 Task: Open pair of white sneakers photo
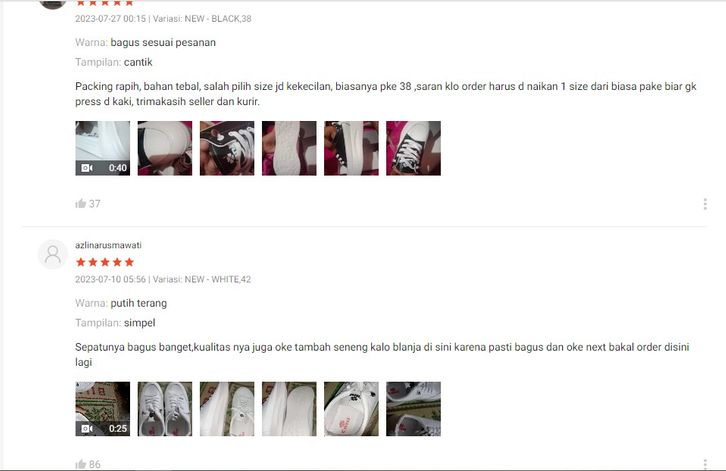click(x=165, y=409)
